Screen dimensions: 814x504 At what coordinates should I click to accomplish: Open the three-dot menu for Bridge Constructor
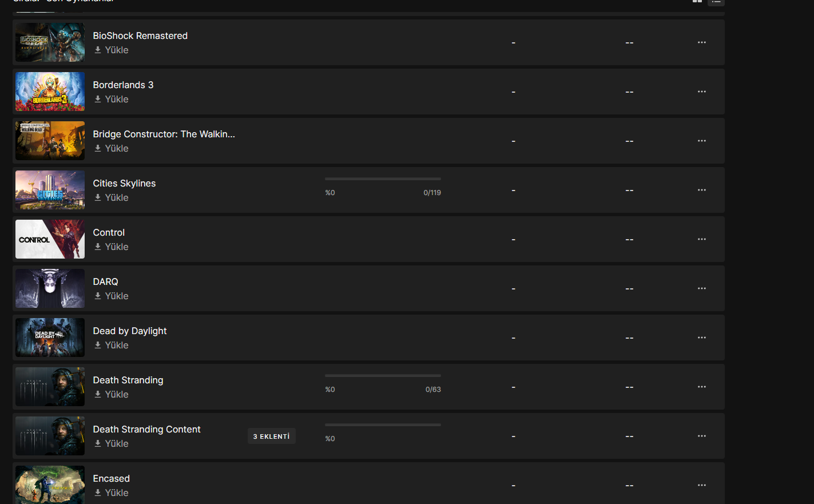[x=701, y=141]
